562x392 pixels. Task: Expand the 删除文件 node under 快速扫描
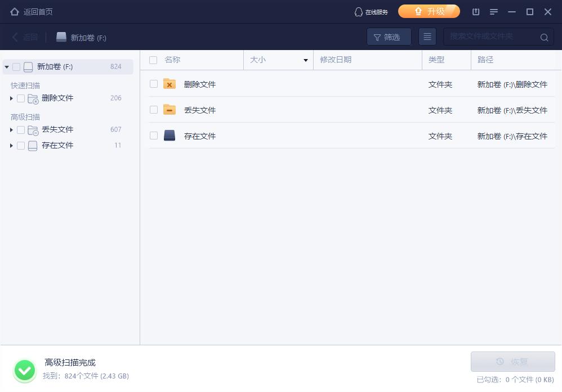pyautogui.click(x=11, y=98)
